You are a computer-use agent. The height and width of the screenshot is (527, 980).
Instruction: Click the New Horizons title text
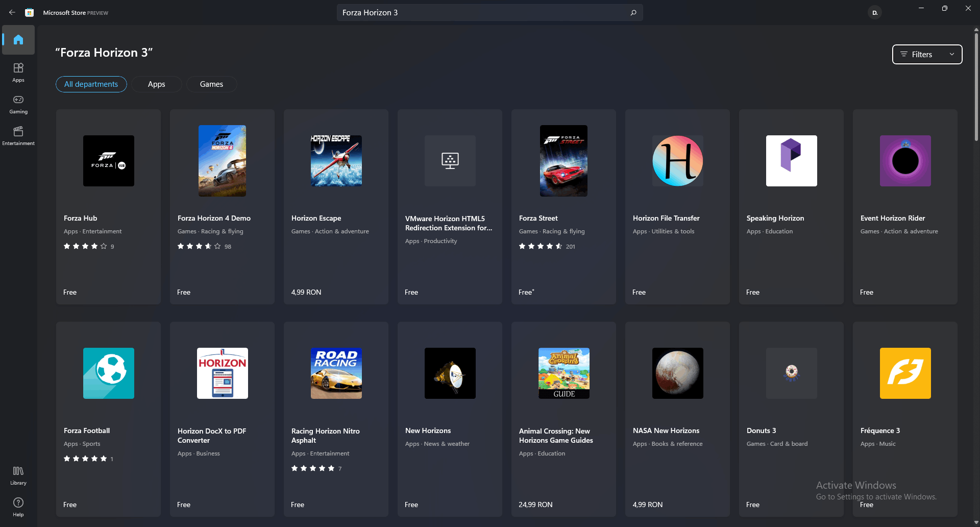coord(428,430)
